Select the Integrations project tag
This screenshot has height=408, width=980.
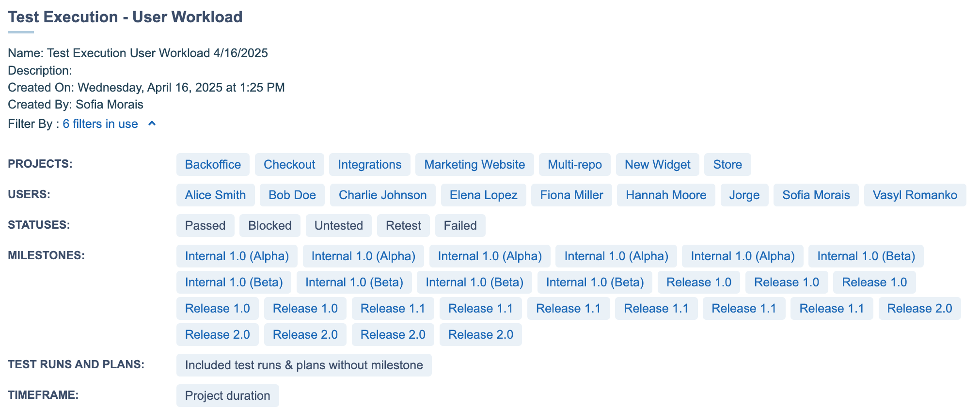point(369,165)
